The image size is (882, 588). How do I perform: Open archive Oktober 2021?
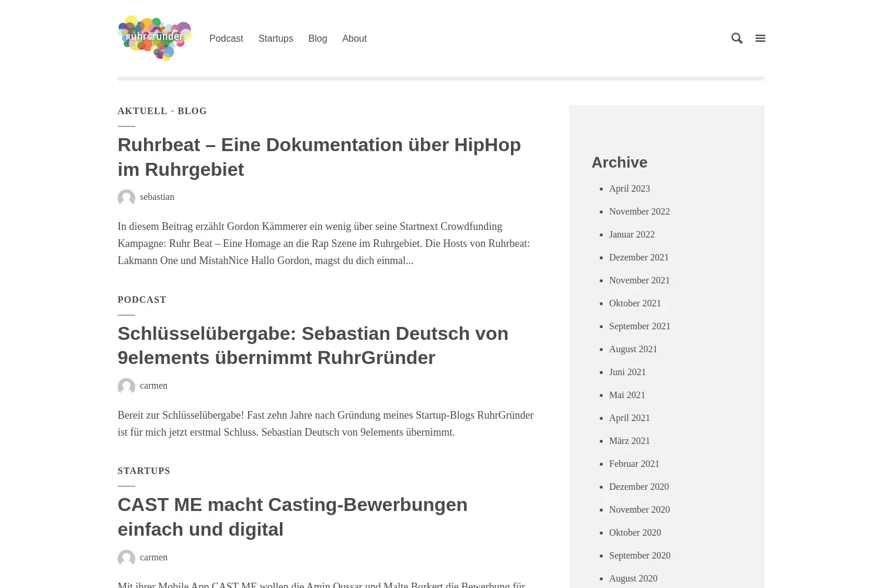coord(635,303)
